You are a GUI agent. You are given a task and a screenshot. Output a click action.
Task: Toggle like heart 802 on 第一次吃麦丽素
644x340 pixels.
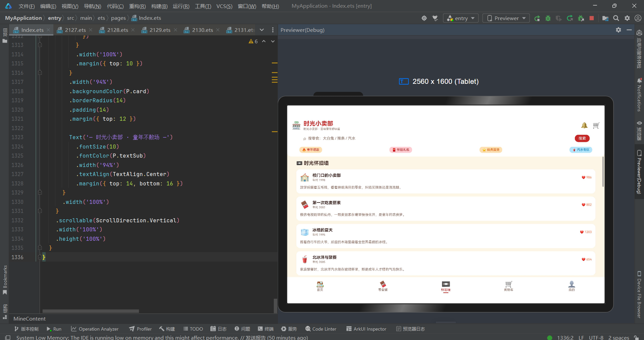pyautogui.click(x=587, y=205)
